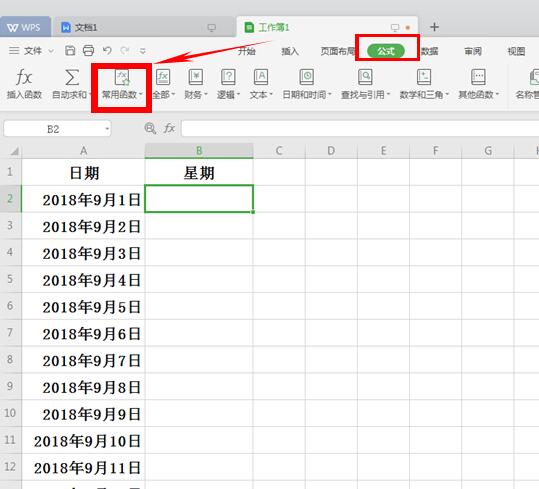This screenshot has width=539, height=489.
Task: Select column B header
Action: pos(199,151)
